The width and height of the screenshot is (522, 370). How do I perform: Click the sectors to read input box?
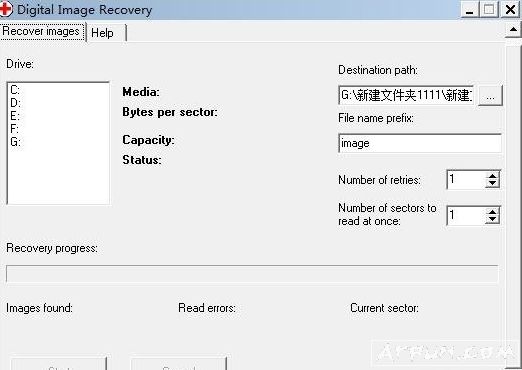[467, 216]
